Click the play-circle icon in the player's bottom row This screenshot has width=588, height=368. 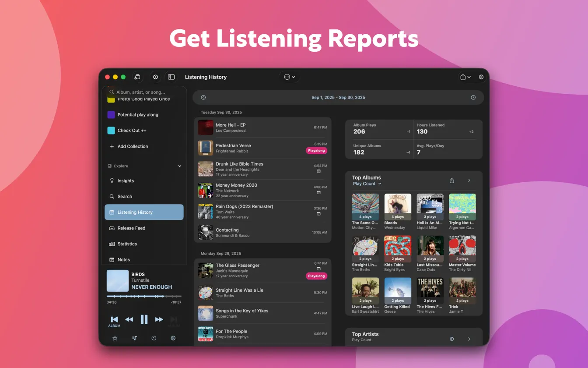[173, 338]
